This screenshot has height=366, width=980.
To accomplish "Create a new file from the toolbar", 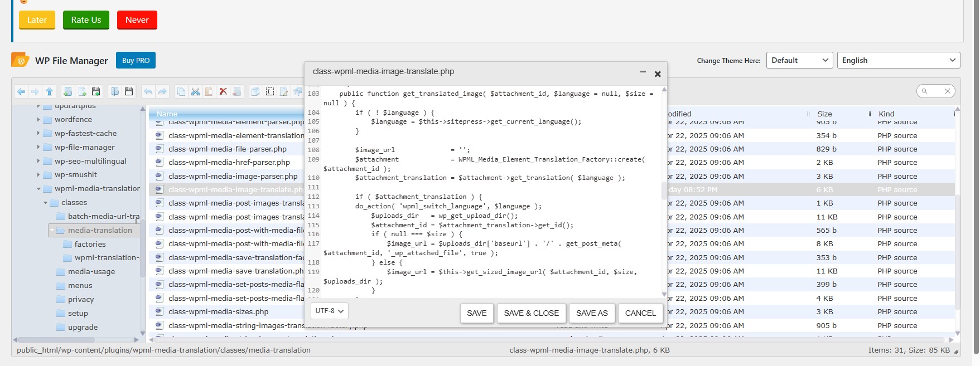I will click(82, 91).
